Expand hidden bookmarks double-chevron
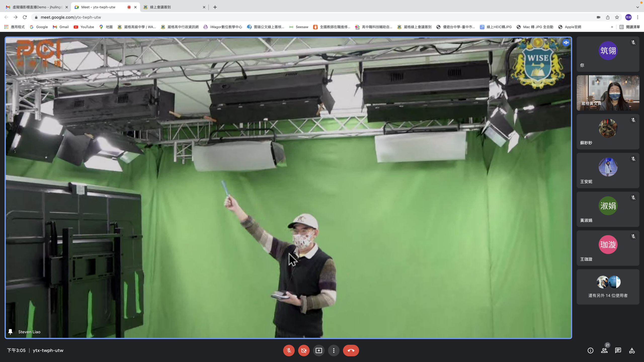The height and width of the screenshot is (362, 644). pyautogui.click(x=612, y=27)
